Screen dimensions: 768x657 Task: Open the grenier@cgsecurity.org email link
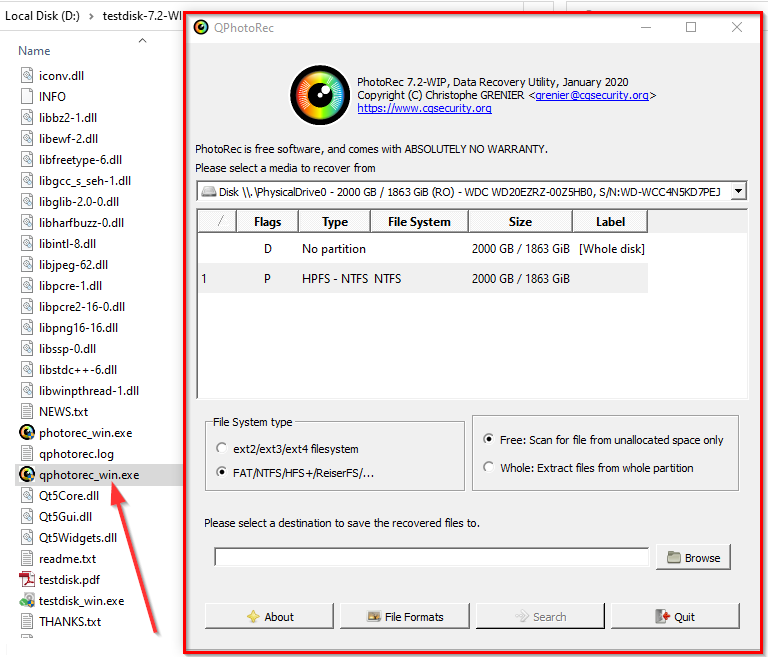coord(592,95)
